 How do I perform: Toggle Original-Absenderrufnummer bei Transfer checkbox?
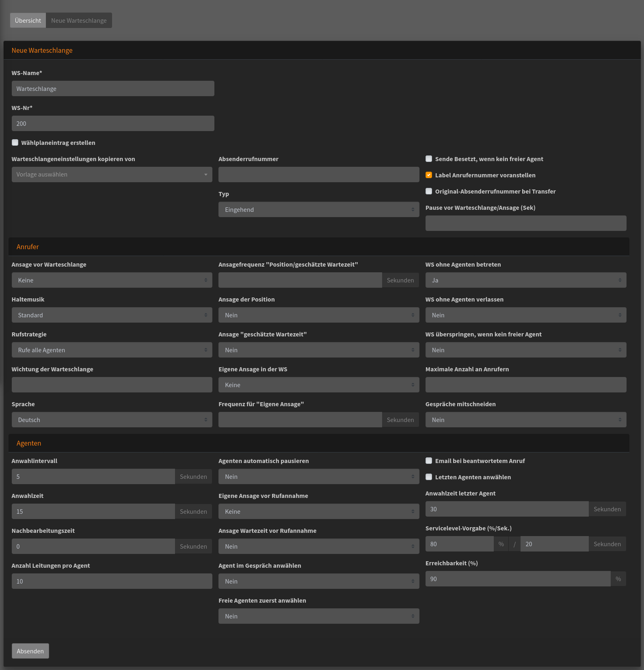pos(429,191)
